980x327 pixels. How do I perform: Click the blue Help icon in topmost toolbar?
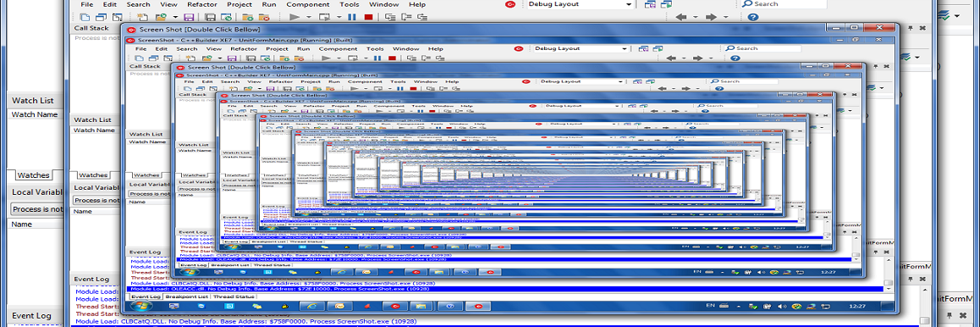click(x=753, y=18)
